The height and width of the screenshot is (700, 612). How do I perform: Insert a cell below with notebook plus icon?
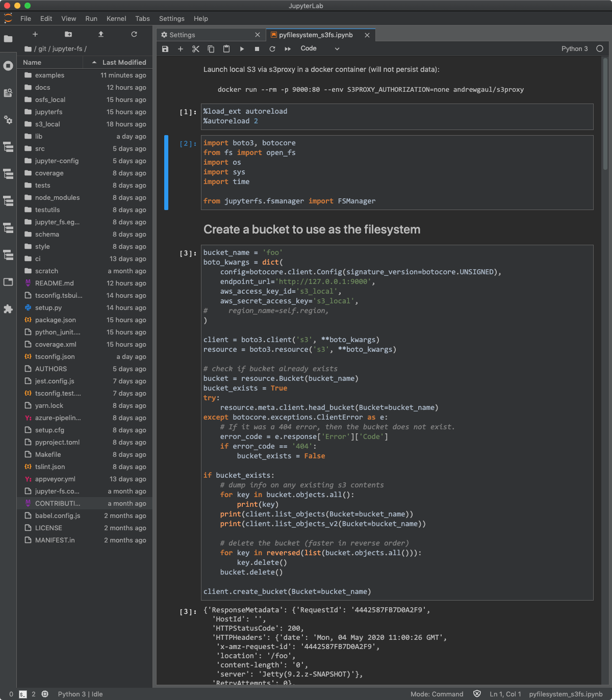pos(181,49)
